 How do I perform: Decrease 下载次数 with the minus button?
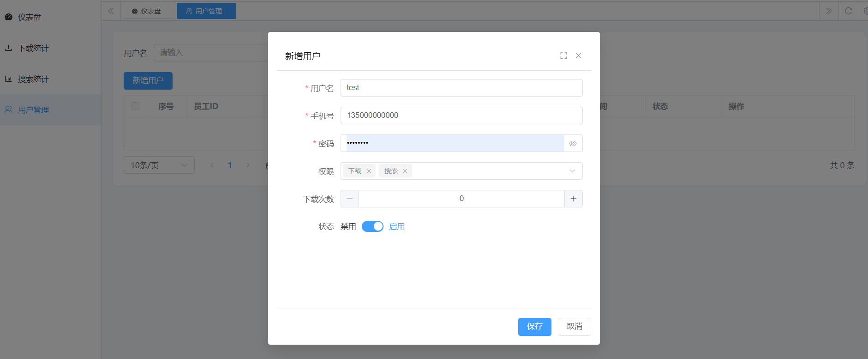[350, 199]
